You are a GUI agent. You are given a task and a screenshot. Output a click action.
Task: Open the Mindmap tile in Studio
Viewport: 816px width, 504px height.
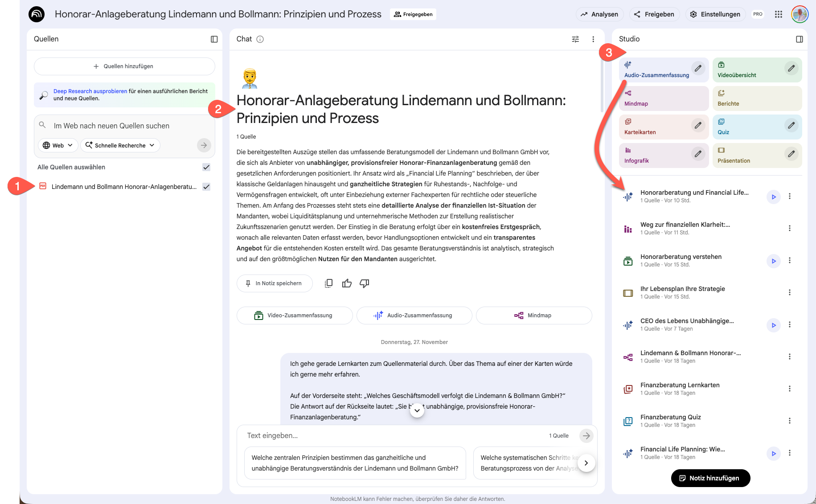click(x=664, y=98)
